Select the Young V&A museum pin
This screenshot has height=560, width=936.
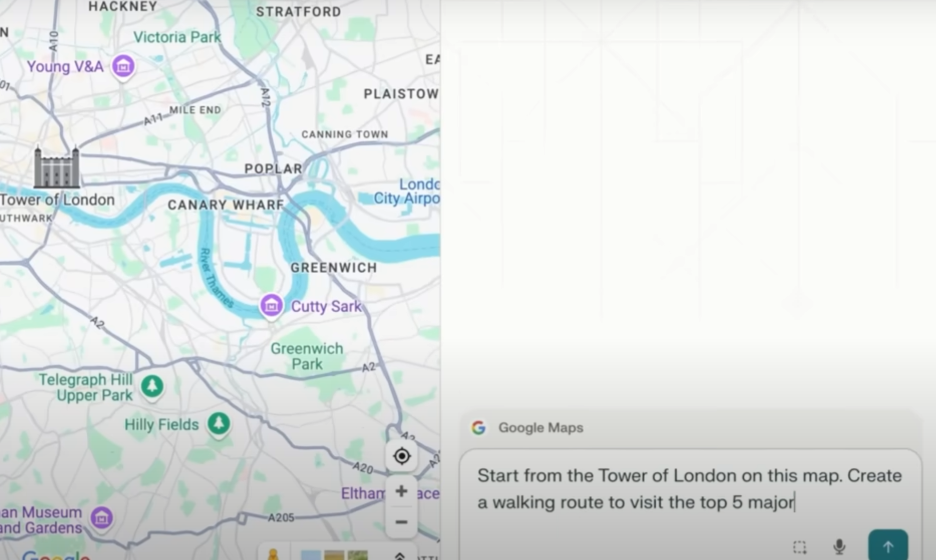[123, 66]
